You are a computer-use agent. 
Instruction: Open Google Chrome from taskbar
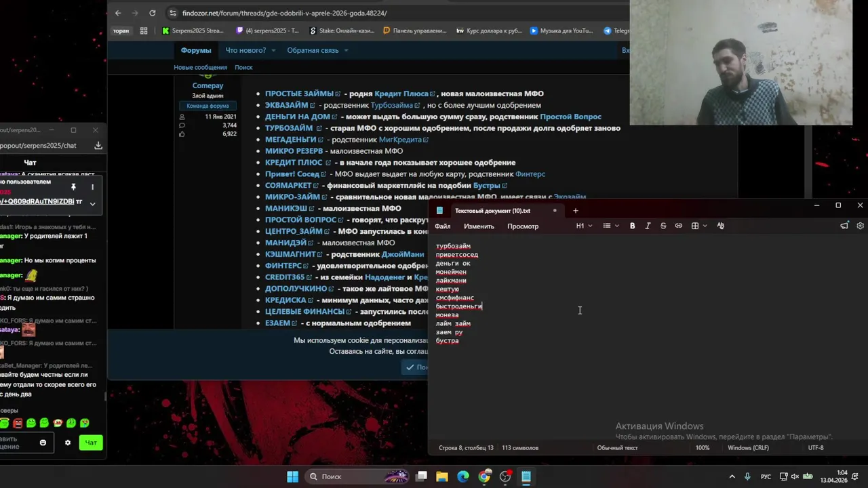484,476
